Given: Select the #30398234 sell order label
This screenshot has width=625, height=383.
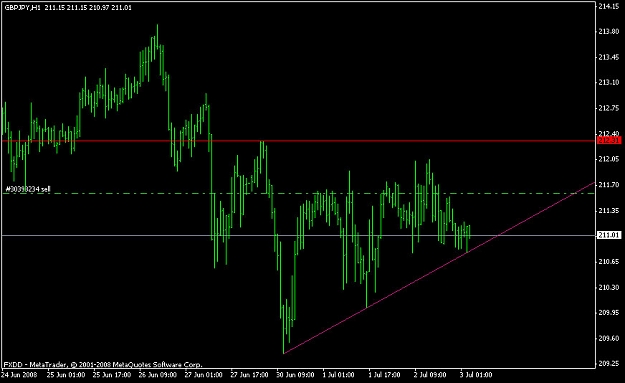Looking at the screenshot, I should tap(28, 189).
